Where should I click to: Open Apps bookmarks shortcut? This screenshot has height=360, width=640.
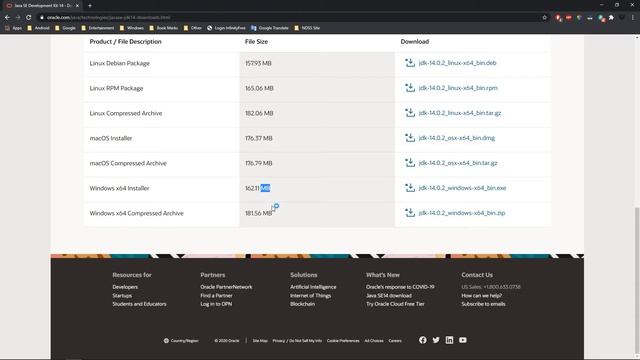[x=13, y=28]
